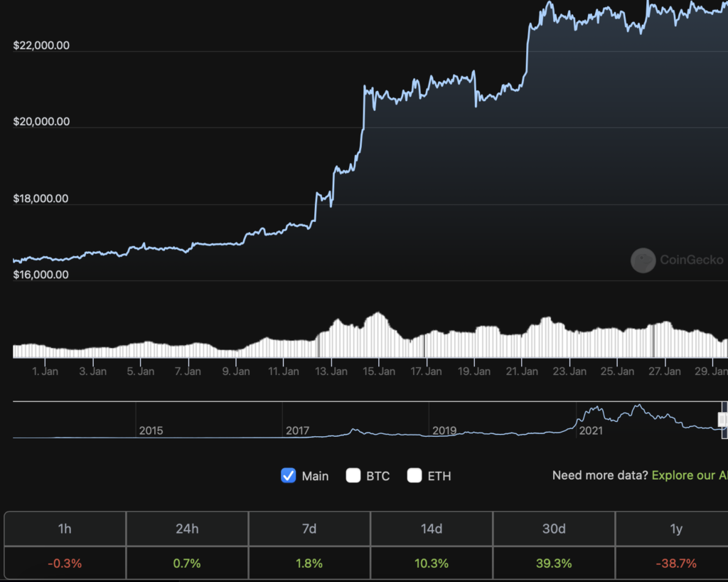This screenshot has height=582, width=728.
Task: Click the 9. Jan date label
Action: pos(236,371)
